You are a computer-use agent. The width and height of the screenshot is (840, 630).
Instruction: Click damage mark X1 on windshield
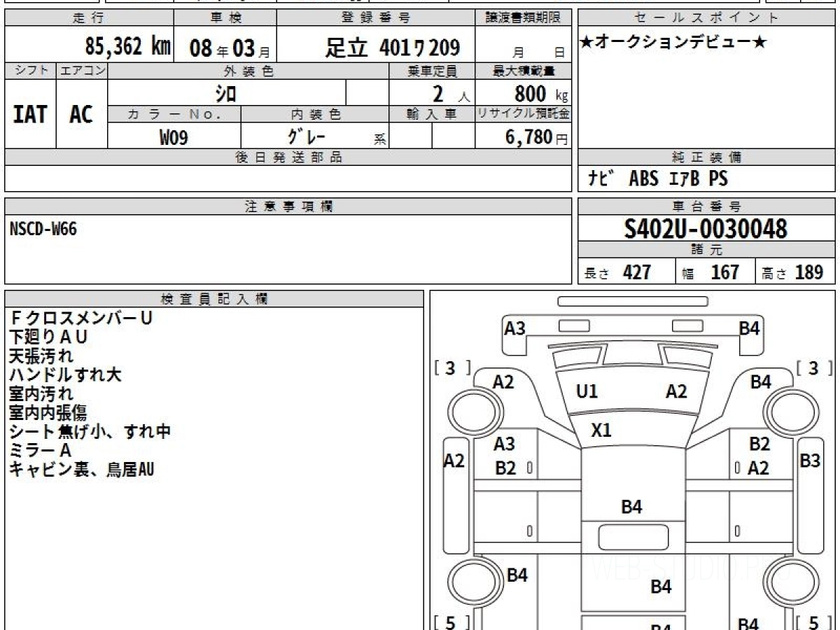(x=601, y=430)
